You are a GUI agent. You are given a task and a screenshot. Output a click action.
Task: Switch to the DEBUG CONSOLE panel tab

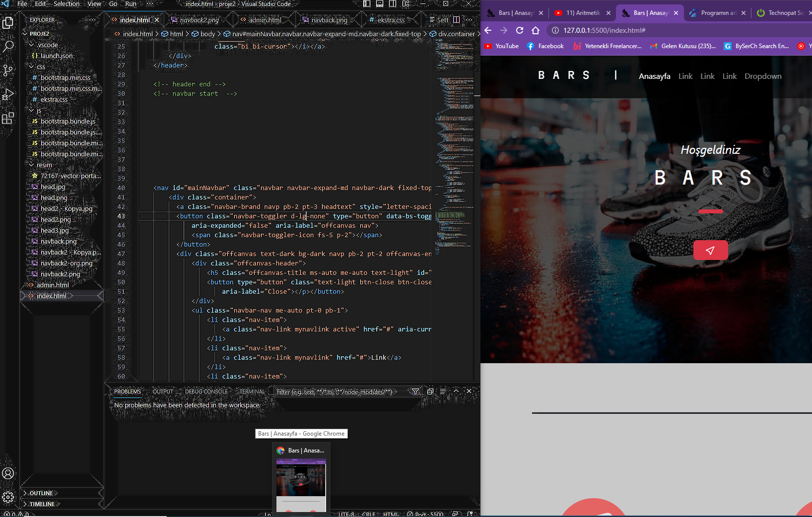pyautogui.click(x=206, y=391)
